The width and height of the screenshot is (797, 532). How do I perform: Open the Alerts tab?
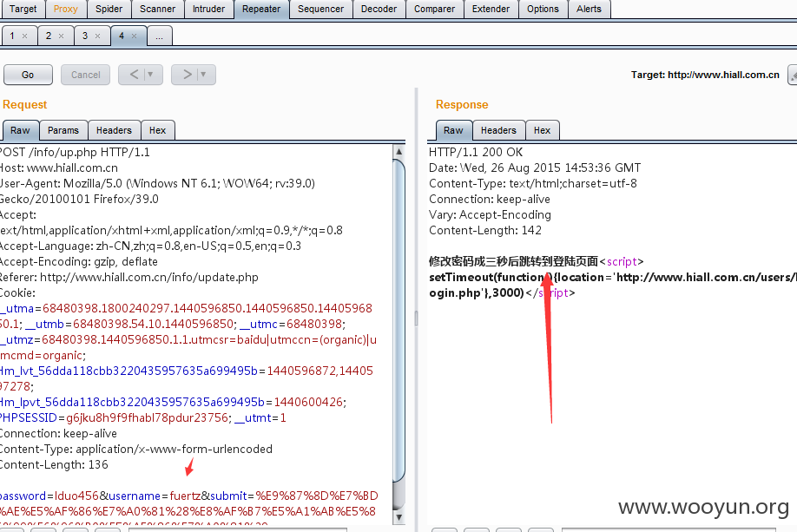(x=589, y=10)
